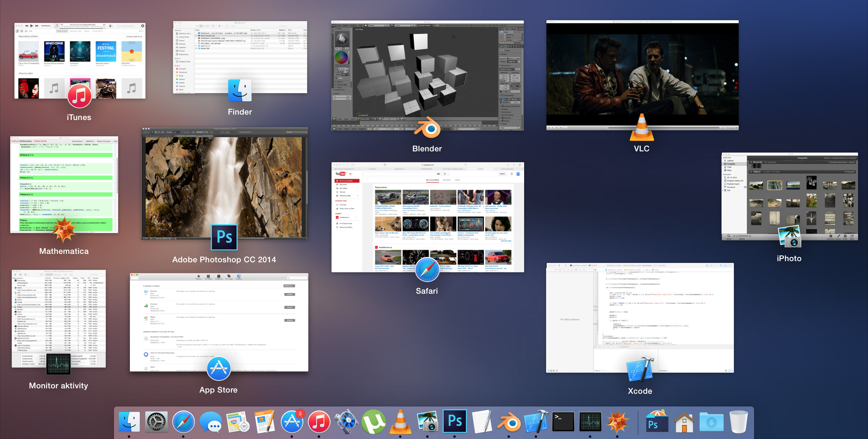Open action gear dropdown in Finder toolbar
The width and height of the screenshot is (868, 439).
coord(220,26)
